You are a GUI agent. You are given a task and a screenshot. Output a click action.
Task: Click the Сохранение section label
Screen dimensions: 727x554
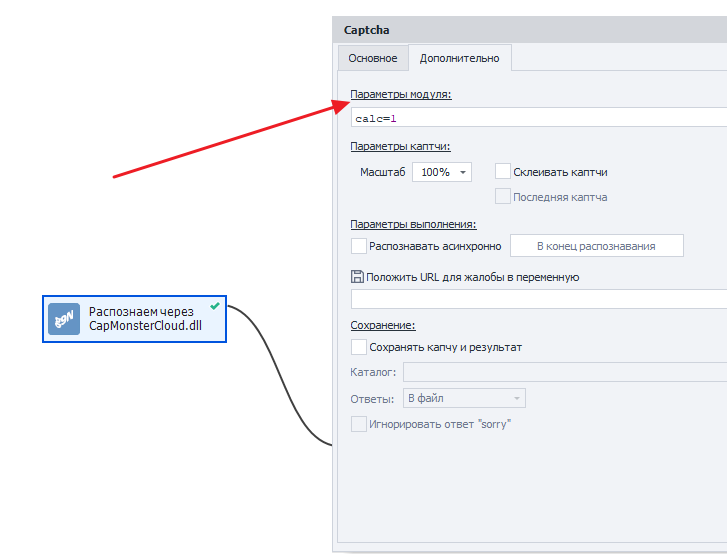(x=383, y=325)
